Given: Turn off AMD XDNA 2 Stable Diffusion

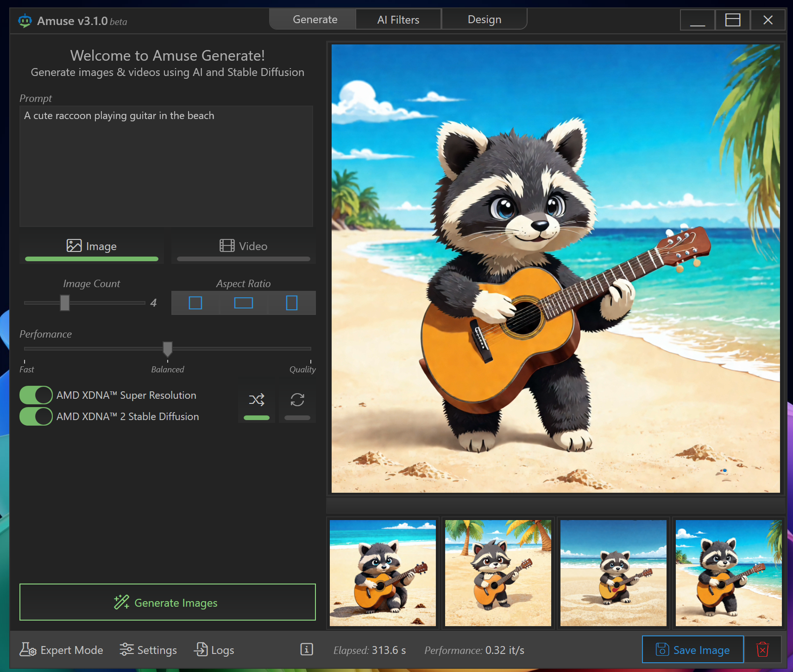Looking at the screenshot, I should pos(36,416).
